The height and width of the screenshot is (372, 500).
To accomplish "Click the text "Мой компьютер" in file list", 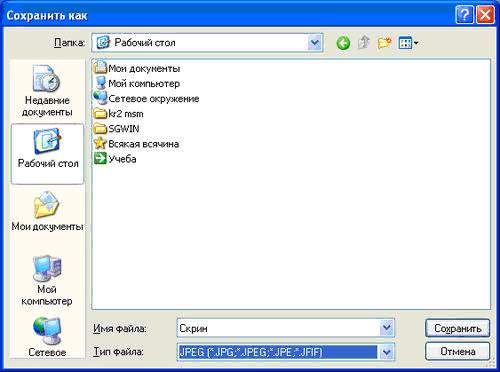I will coord(144,84).
